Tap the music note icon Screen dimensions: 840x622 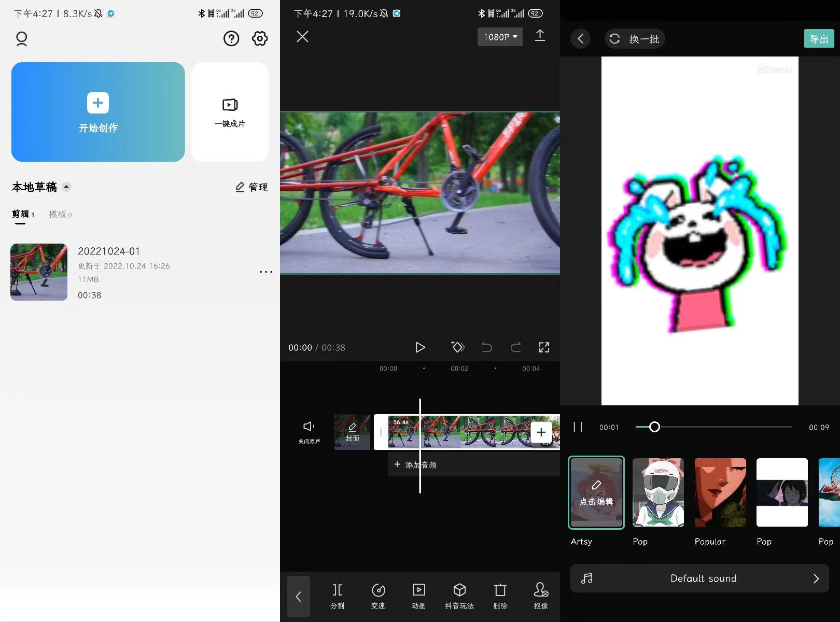point(586,578)
